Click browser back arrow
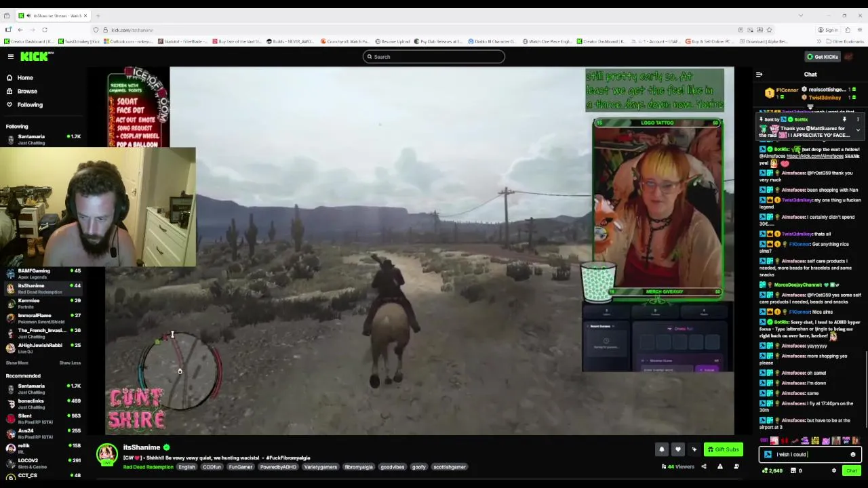The width and height of the screenshot is (868, 488). 20,30
